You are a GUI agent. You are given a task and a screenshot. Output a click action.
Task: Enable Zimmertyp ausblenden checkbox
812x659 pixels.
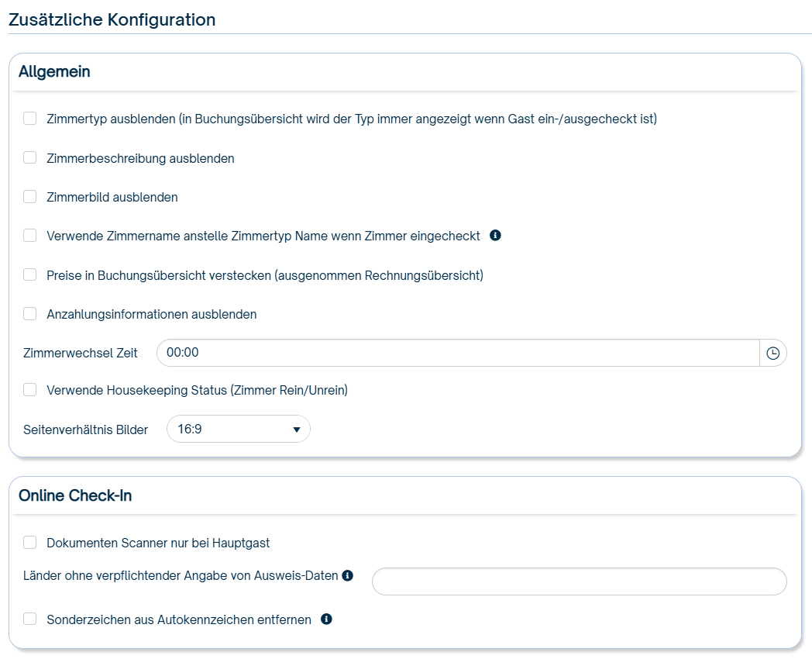[30, 119]
